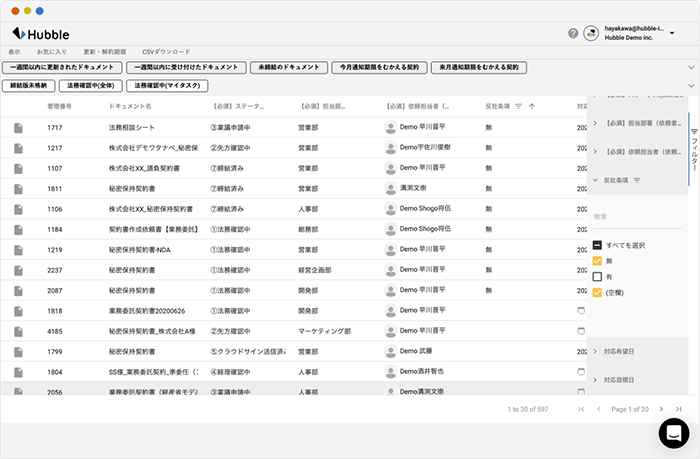Click the 未締結のドキュメント button

coord(287,67)
